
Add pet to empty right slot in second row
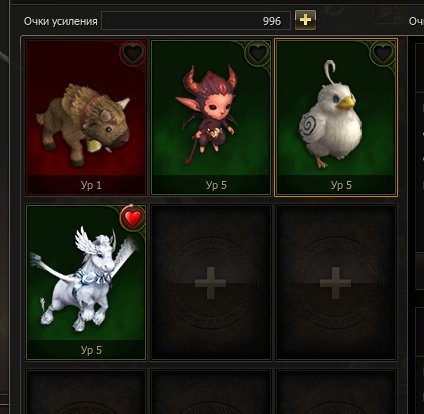coord(336,282)
